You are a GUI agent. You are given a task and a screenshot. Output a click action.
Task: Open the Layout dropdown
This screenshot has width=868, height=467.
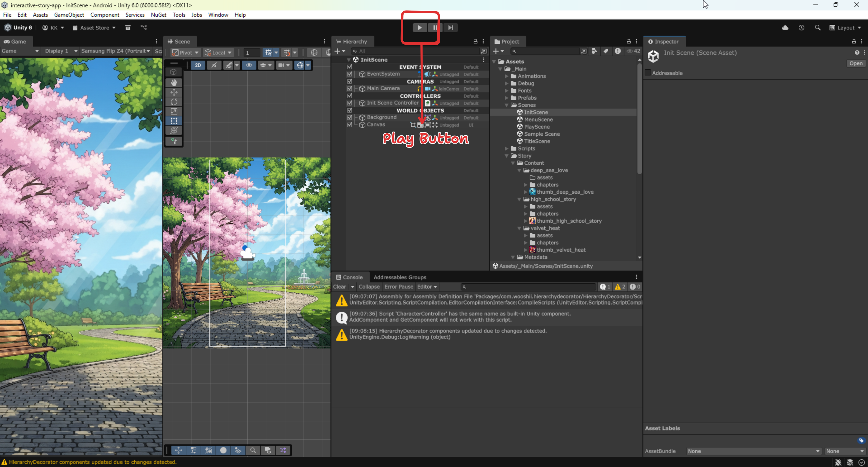(845, 28)
